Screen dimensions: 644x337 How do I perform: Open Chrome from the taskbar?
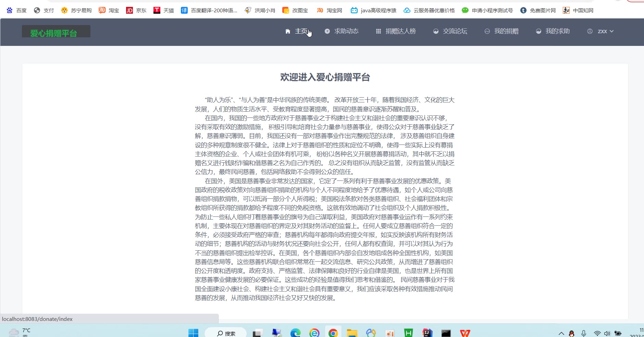coord(333,333)
